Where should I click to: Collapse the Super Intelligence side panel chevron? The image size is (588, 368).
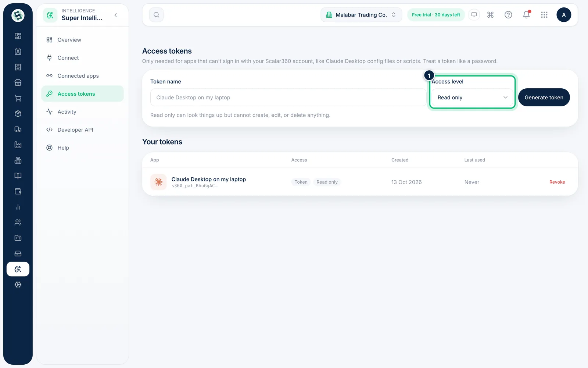[x=116, y=15]
